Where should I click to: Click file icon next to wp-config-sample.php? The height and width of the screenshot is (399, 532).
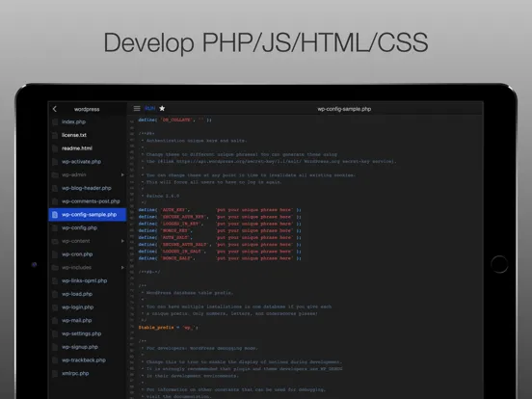click(x=55, y=214)
